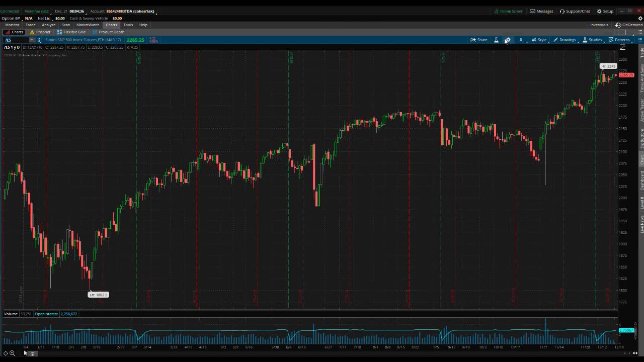Click the Investools button
The image size is (644, 362).
(x=599, y=25)
